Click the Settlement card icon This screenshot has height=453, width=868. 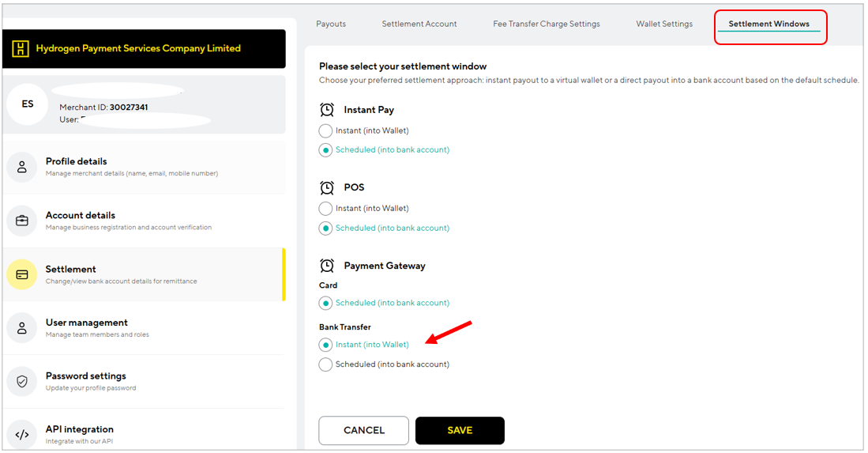tap(22, 274)
